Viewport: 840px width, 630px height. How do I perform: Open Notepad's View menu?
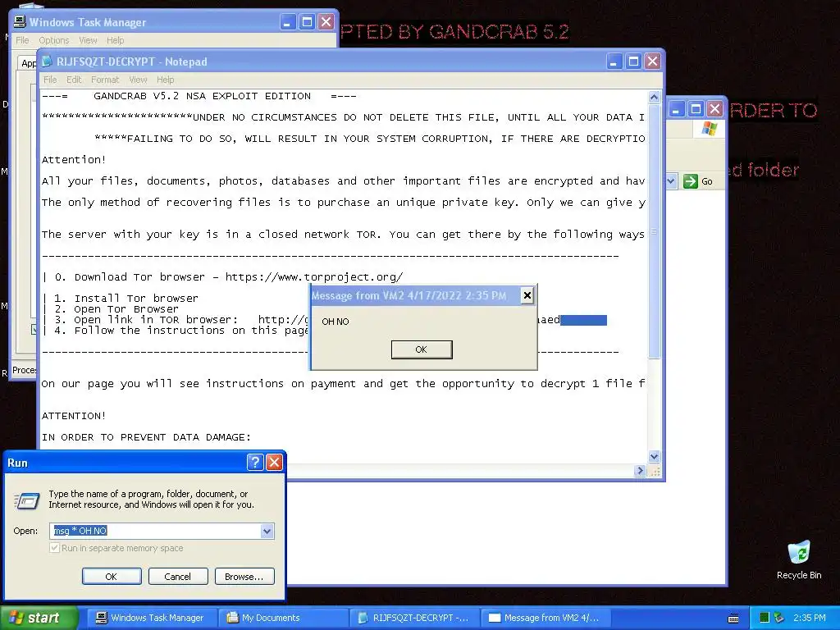coord(138,80)
